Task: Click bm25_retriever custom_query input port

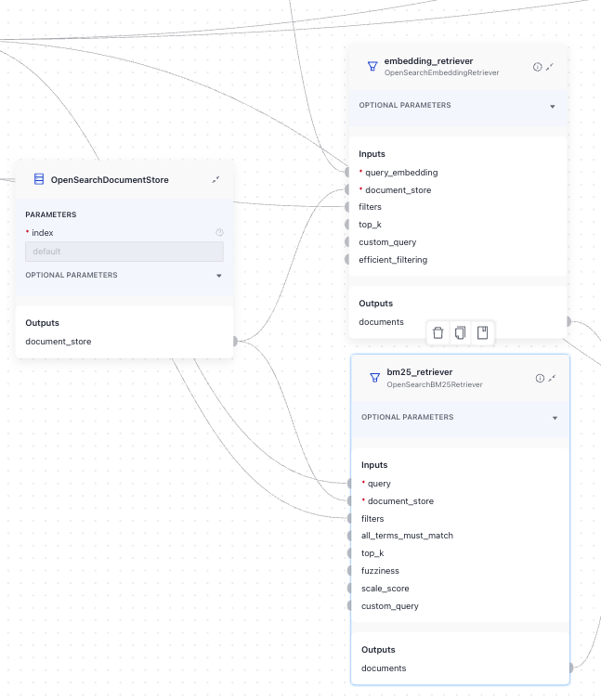Action: coord(350,605)
